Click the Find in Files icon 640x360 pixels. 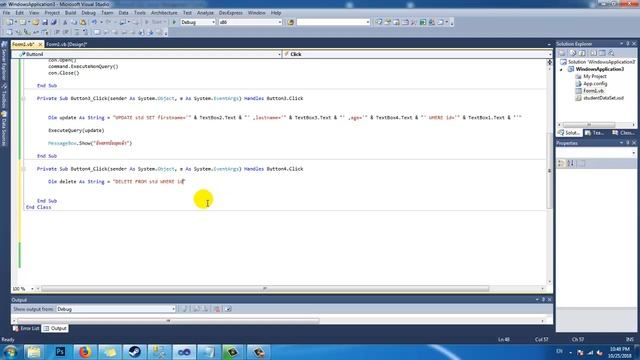tap(291, 22)
